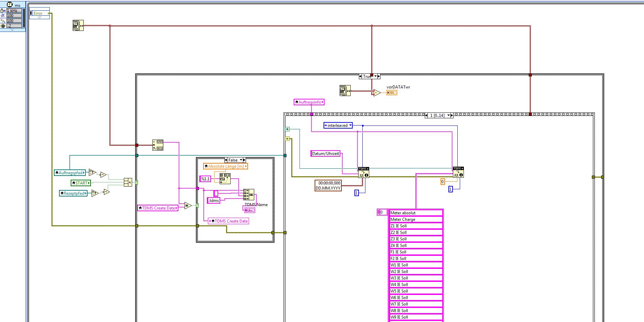Select the Concatenate Strings function
Screen dimensions: 644x322
point(249,194)
